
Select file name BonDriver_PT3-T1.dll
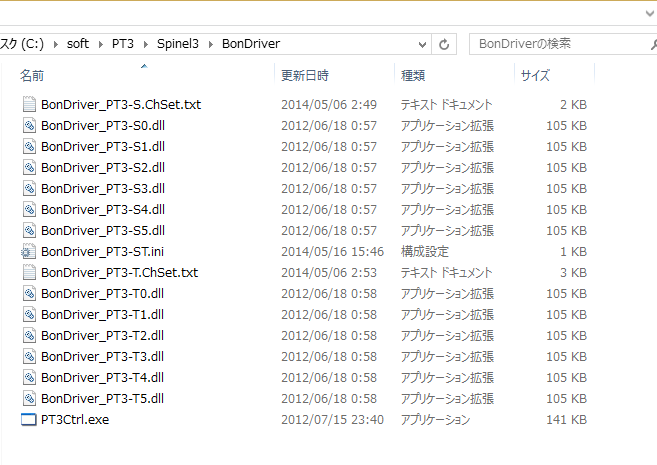103,314
